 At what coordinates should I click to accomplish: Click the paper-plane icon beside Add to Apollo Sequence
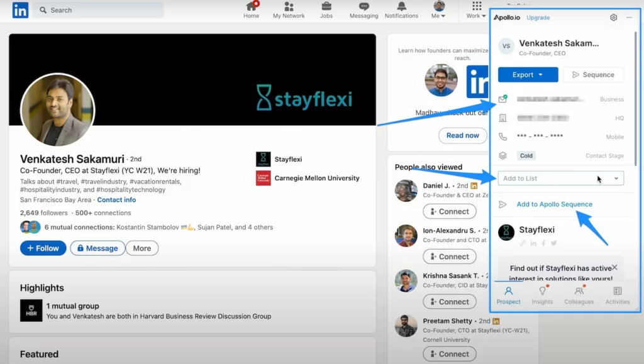(x=502, y=204)
